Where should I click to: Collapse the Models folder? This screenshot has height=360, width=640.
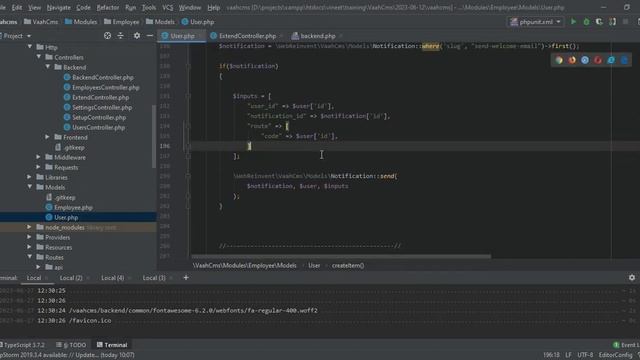click(30, 187)
